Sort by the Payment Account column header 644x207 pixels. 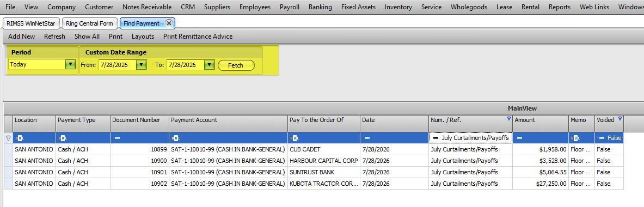228,124
